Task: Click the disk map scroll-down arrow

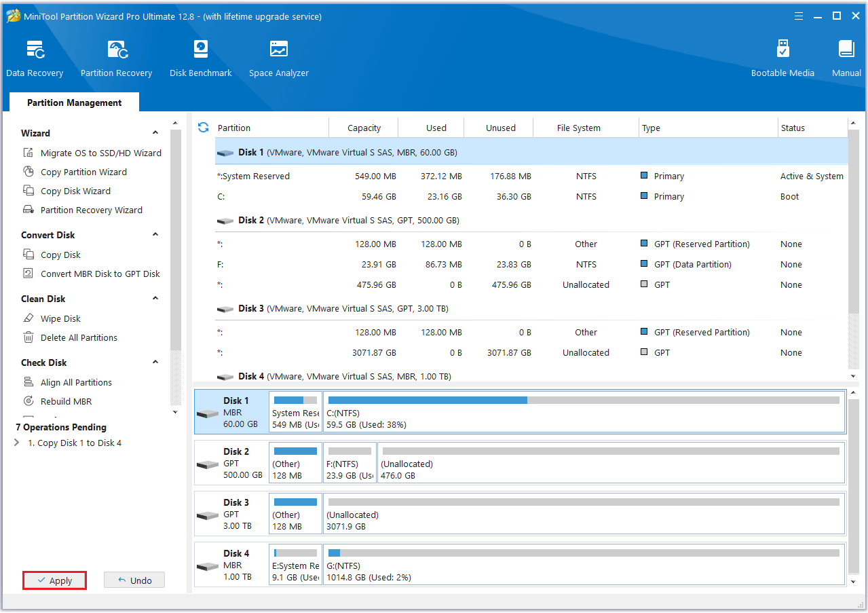Action: coord(853,582)
